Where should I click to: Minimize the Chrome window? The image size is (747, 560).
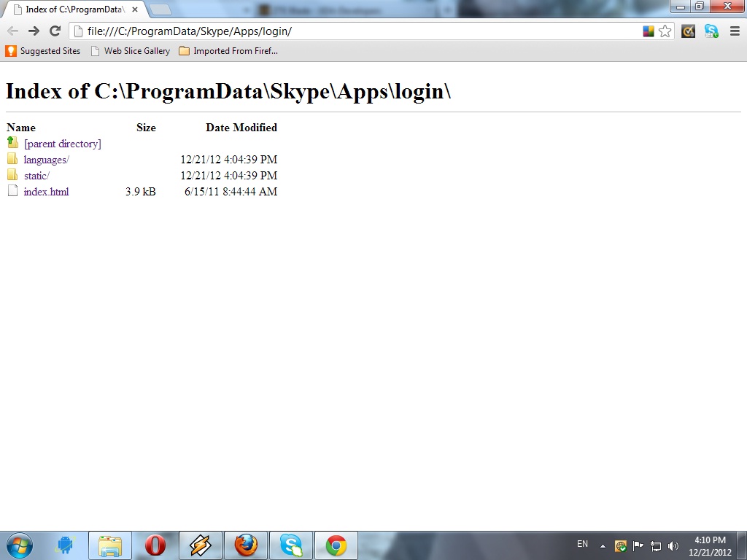point(681,7)
